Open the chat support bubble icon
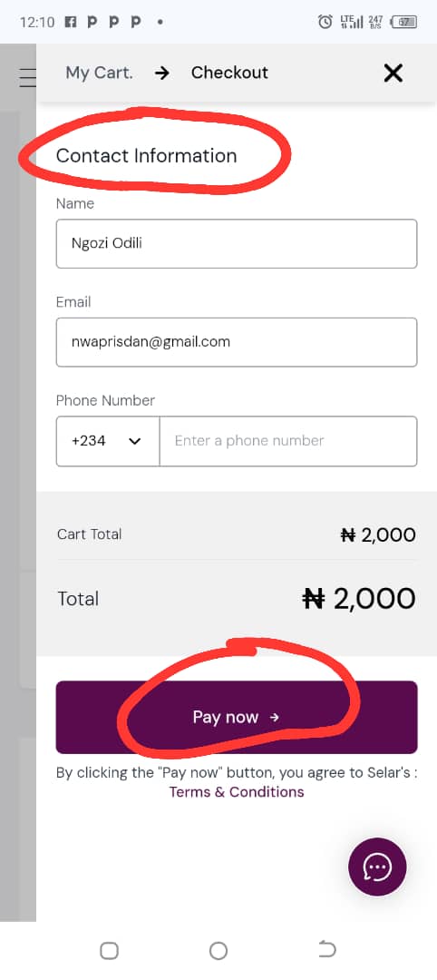This screenshot has width=437, height=980. point(377,867)
